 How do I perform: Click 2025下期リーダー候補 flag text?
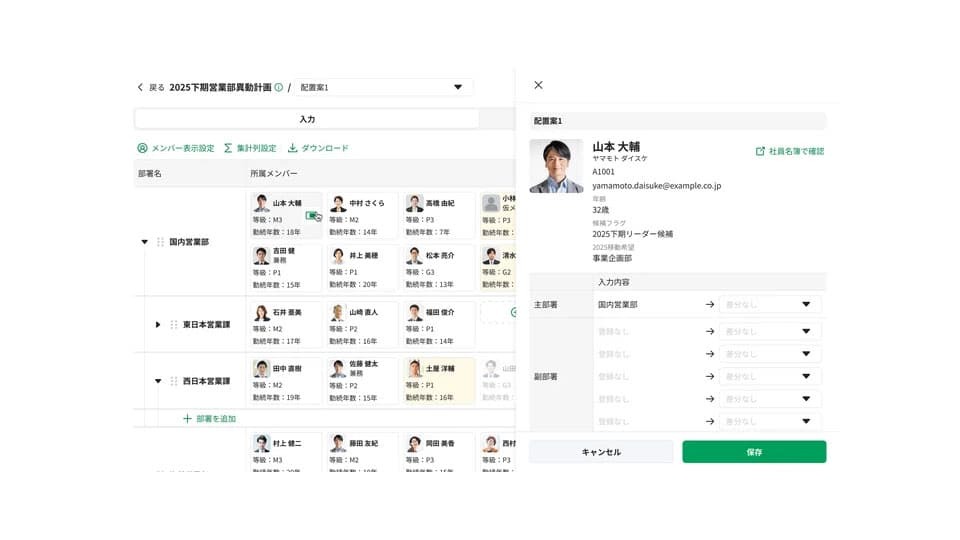[632, 234]
